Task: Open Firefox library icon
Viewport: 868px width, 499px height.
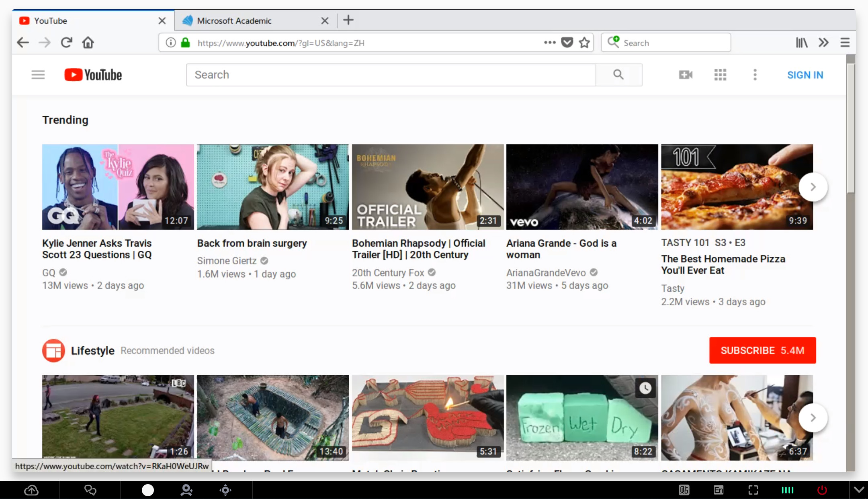Action: pos(802,43)
